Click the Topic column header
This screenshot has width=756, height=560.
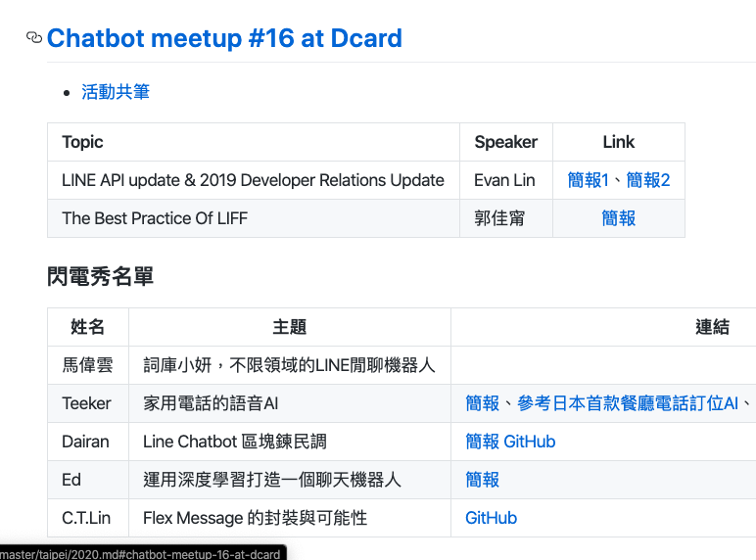pos(254,142)
